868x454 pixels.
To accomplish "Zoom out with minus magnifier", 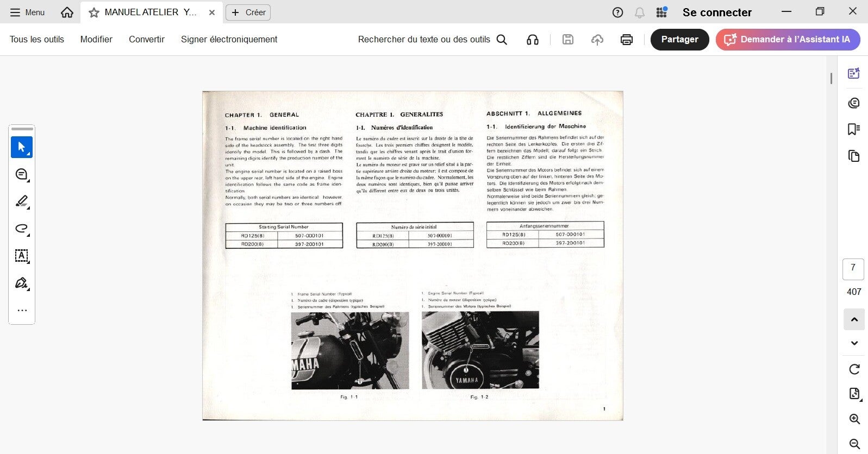I will click(x=854, y=444).
